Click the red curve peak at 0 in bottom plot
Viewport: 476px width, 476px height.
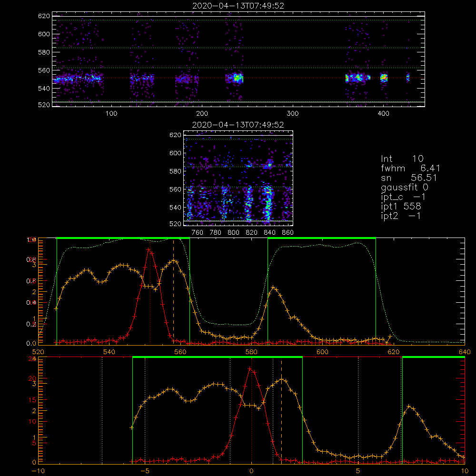(x=250, y=368)
